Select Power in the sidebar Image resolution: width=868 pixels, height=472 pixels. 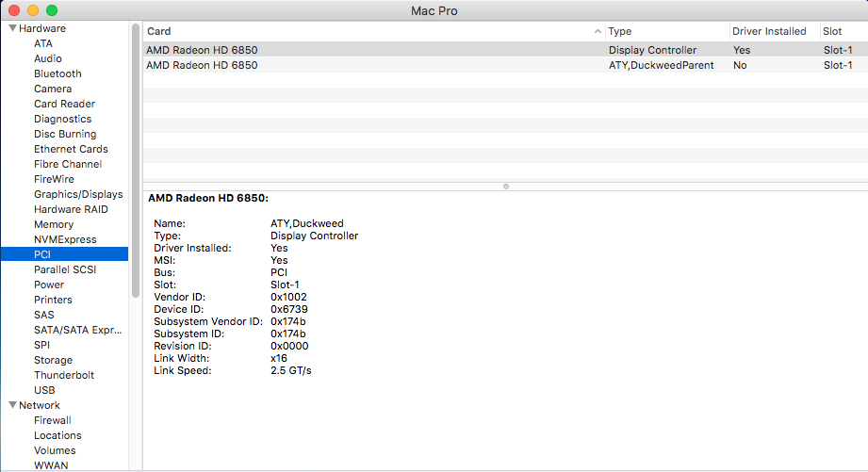click(x=49, y=285)
